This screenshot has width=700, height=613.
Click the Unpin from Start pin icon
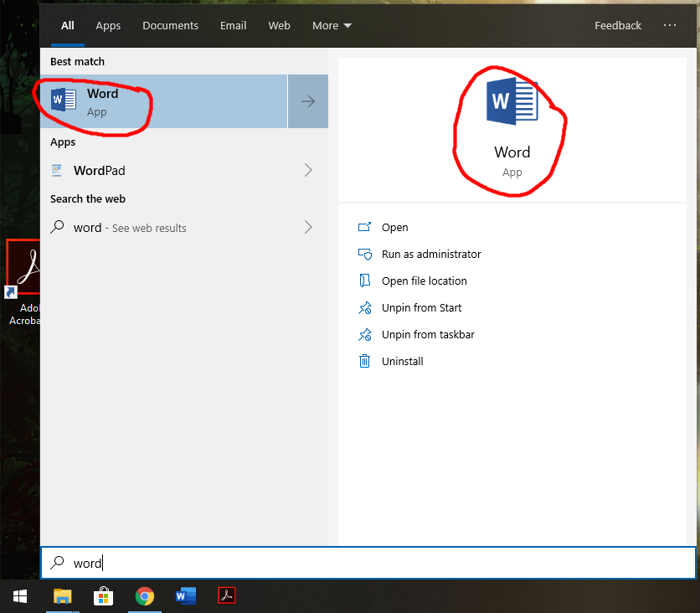(364, 307)
